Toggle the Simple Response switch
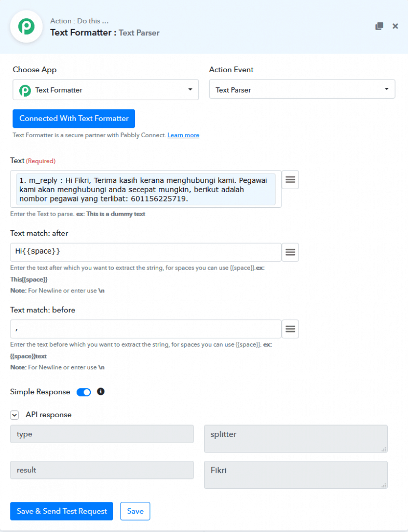 [x=84, y=392]
